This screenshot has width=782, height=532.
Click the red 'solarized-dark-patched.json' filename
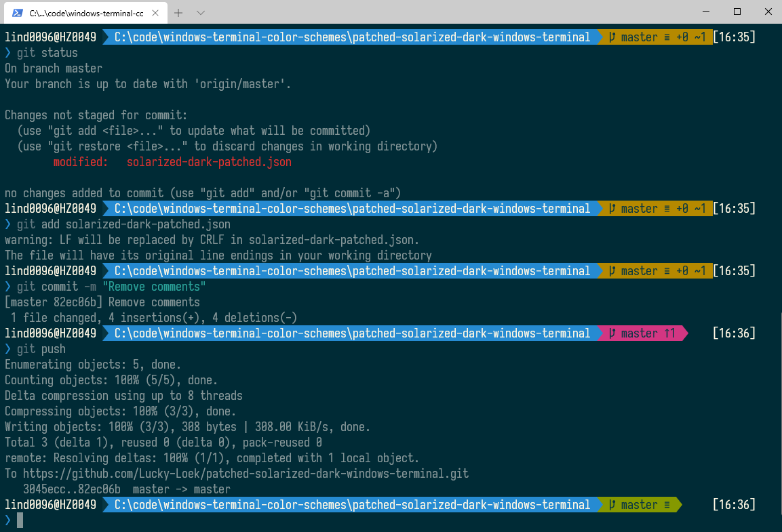pyautogui.click(x=209, y=162)
